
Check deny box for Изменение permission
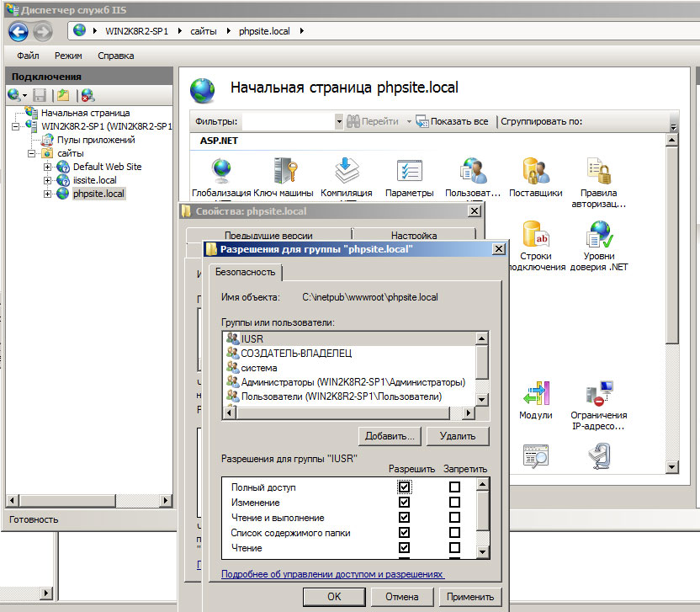pos(454,503)
